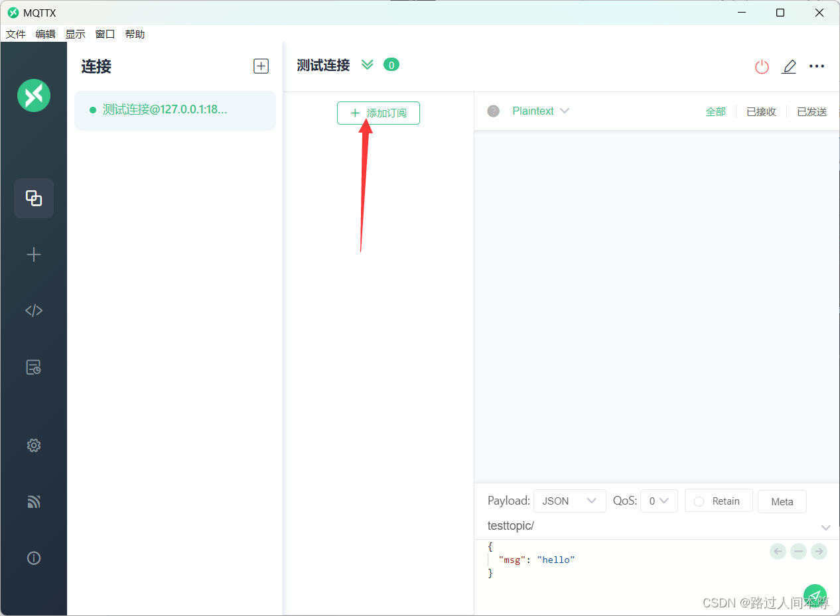The width and height of the screenshot is (840, 616).
Task: Open the 帮助 menu
Action: 135,34
